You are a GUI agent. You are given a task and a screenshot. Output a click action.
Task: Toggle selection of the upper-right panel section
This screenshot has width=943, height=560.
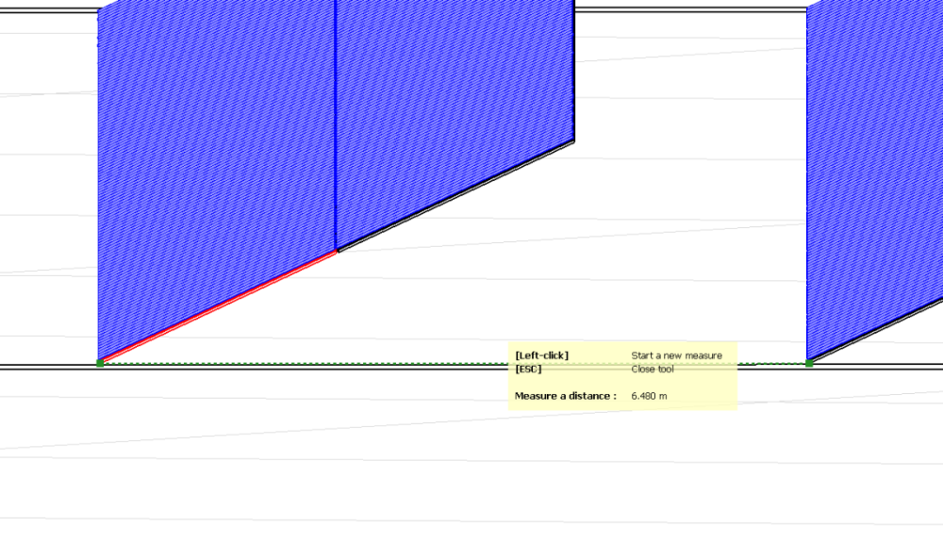(x=453, y=75)
